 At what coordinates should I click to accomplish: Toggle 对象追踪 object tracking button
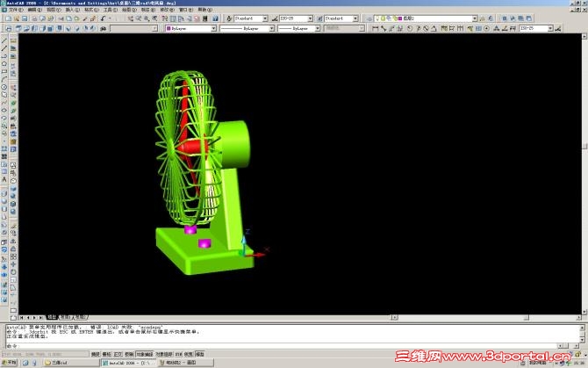tap(164, 354)
